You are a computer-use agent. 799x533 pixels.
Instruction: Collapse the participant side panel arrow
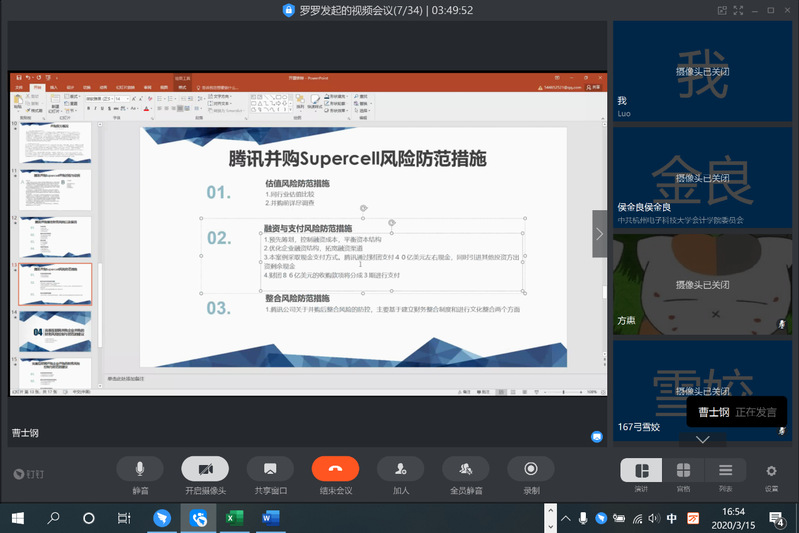599,233
